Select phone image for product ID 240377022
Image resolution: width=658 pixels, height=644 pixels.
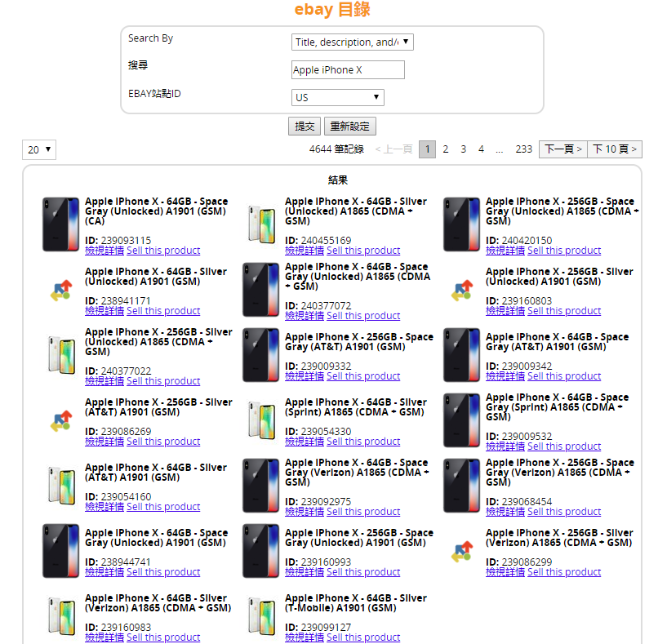61,355
